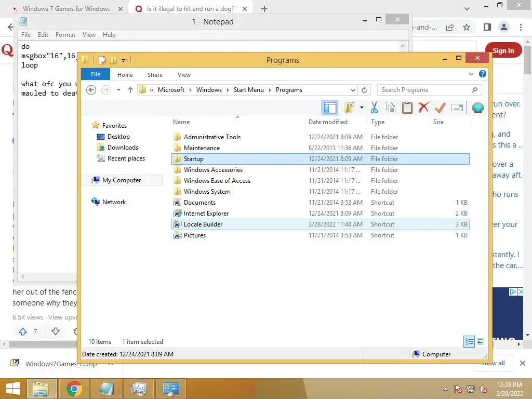This screenshot has height=399, width=532.
Task: Sort by the Name column header
Action: [x=238, y=122]
